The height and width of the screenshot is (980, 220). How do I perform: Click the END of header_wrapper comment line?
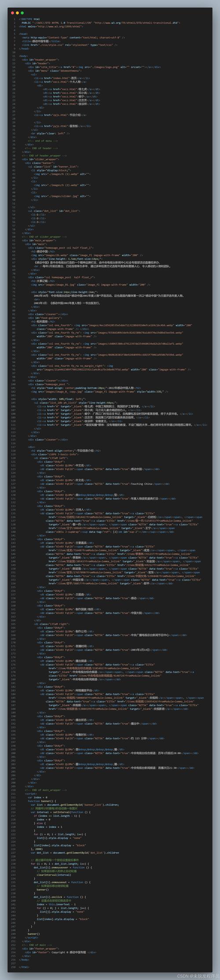tap(45, 155)
